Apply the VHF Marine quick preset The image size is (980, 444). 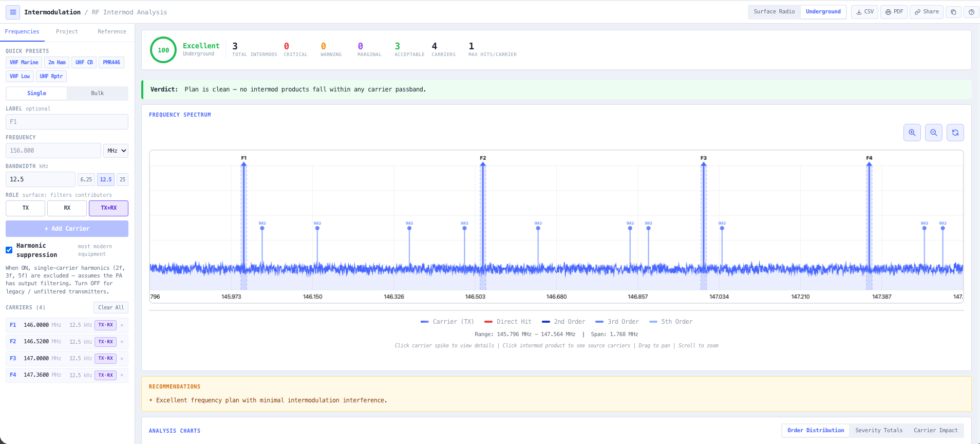tap(24, 63)
